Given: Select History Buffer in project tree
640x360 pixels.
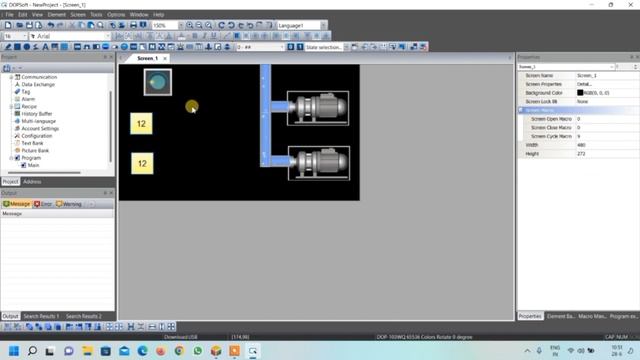Looking at the screenshot, I should tap(37, 114).
